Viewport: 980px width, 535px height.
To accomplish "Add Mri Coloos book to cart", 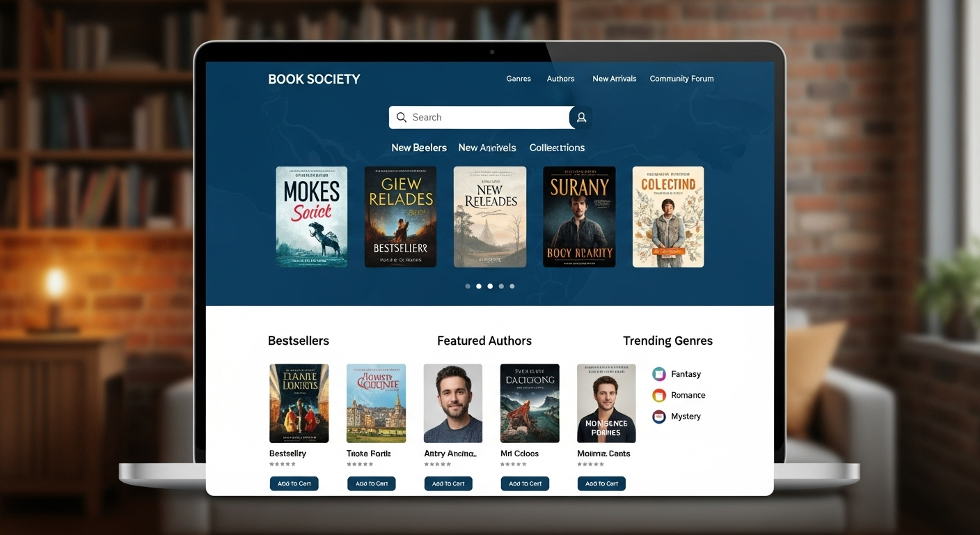I will click(525, 483).
